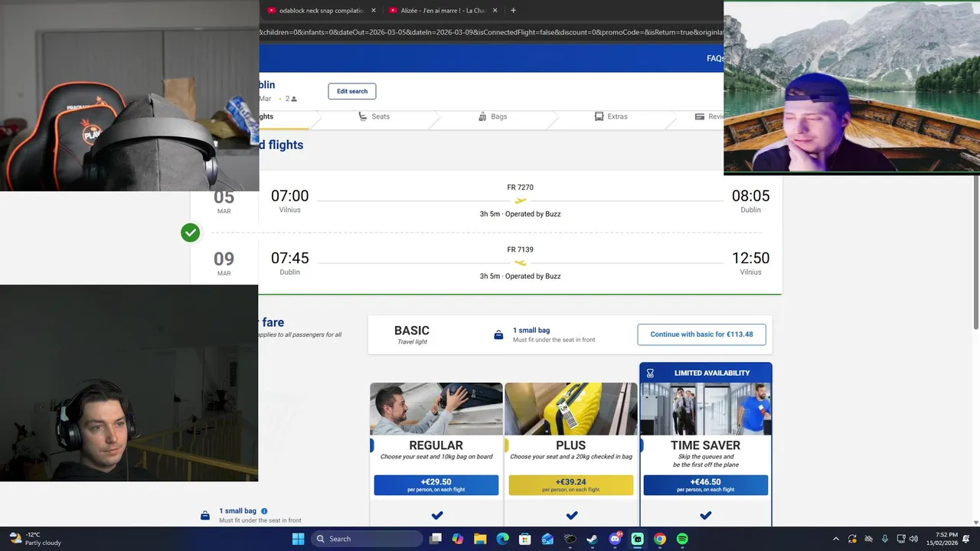This screenshot has width=980, height=551.
Task: Open Steam from the taskbar
Action: pos(593,539)
